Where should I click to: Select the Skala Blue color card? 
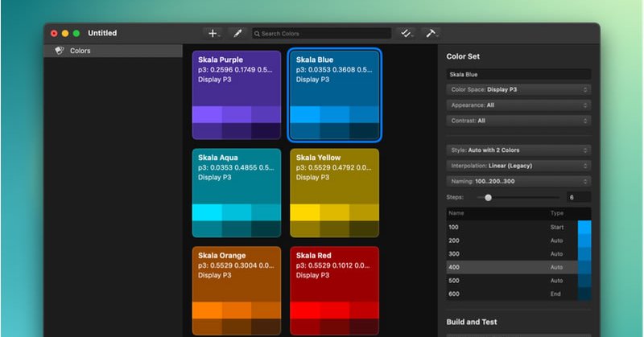pyautogui.click(x=335, y=95)
